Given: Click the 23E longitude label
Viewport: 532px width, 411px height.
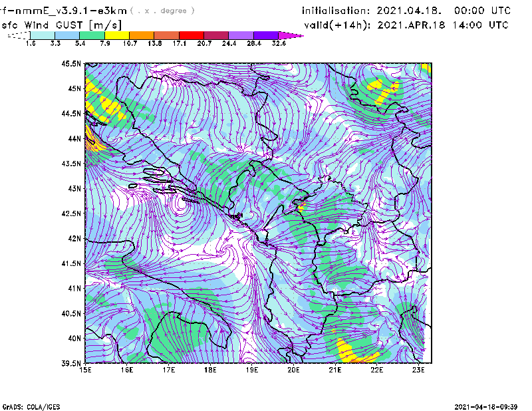Looking at the screenshot, I should coord(418,370).
